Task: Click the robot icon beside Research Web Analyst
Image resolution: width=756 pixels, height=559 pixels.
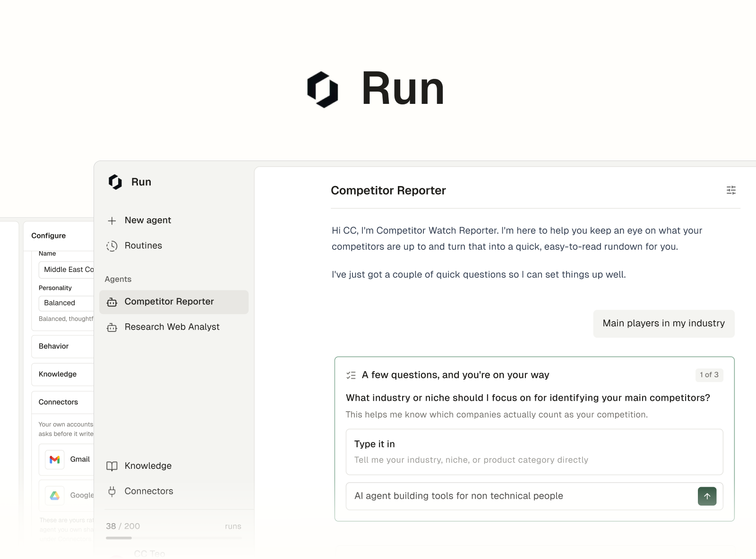Action: click(112, 327)
